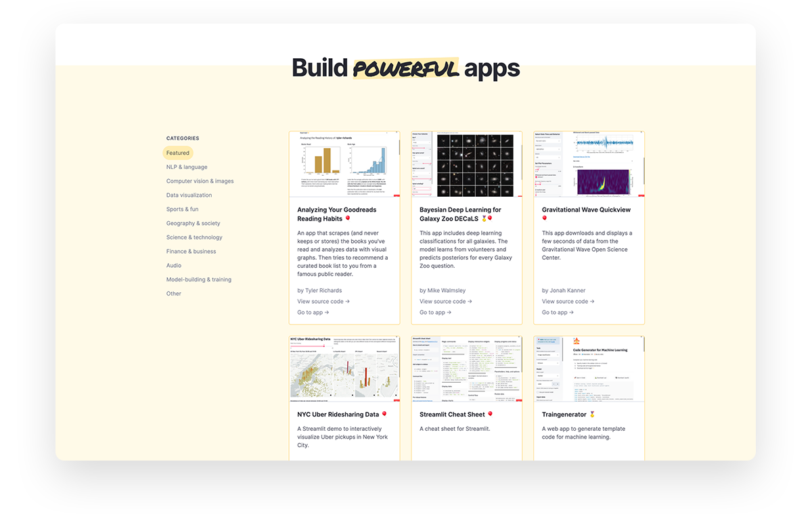Click NYC Uber Ridesharing Data title
The height and width of the screenshot is (514, 812).
point(338,415)
